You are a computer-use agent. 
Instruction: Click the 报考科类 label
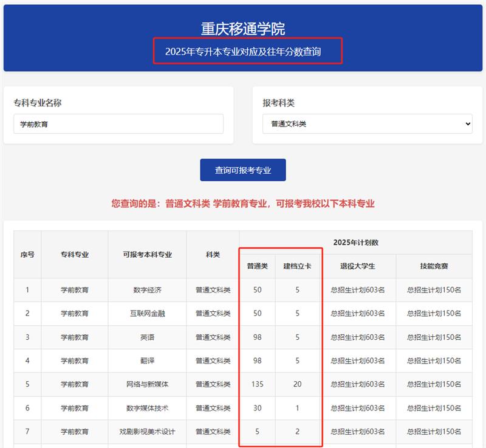coord(279,103)
